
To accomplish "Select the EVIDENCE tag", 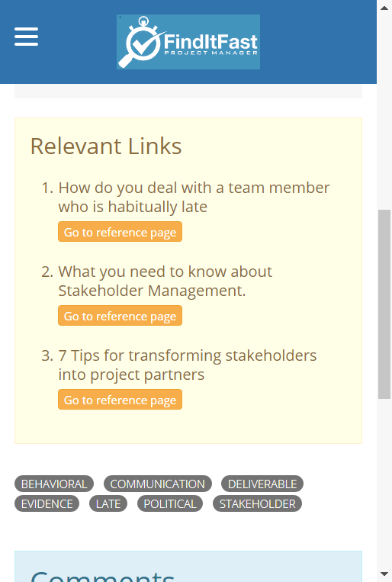I will [x=47, y=503].
